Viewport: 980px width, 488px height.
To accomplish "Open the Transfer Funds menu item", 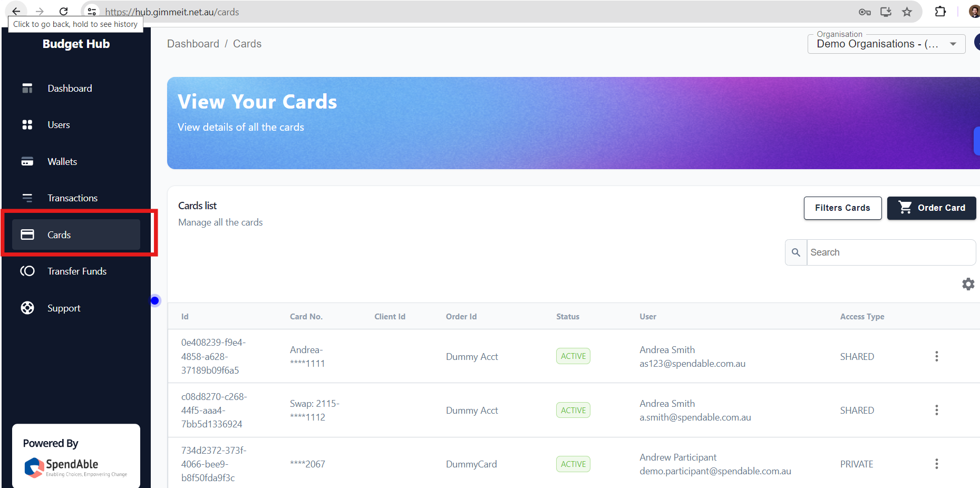I will (76, 271).
